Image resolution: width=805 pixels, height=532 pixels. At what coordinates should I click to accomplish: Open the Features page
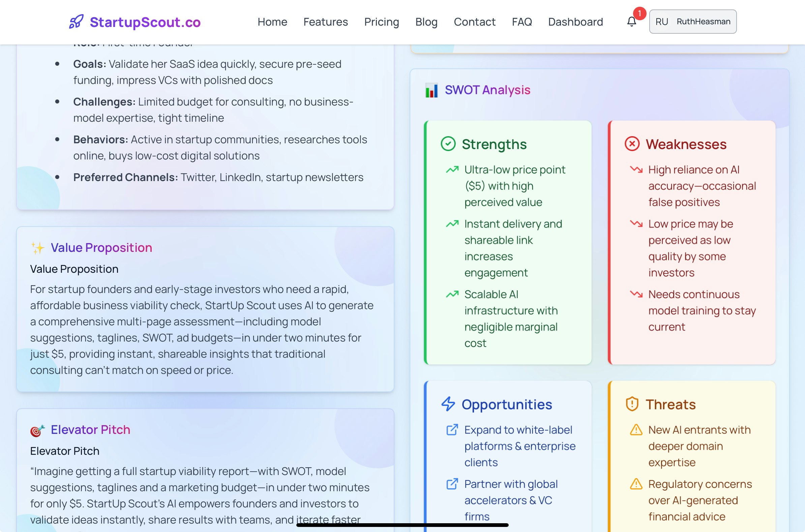(x=326, y=22)
